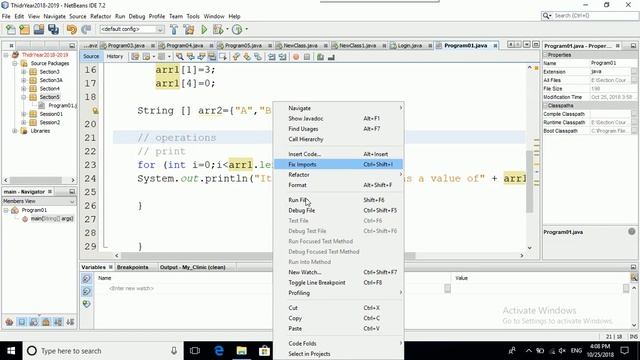Click the Build Project hammer icon

pyautogui.click(x=174, y=29)
